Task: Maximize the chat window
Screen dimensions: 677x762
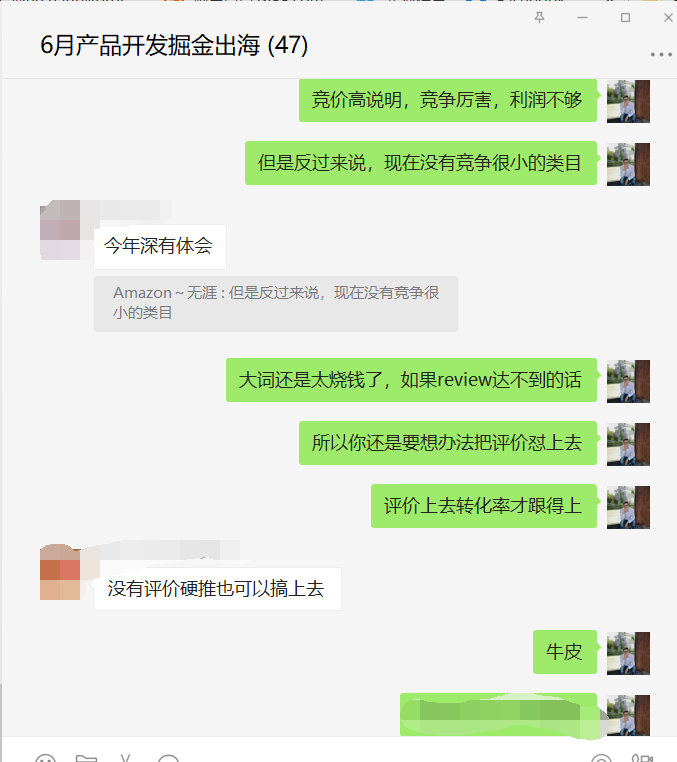Action: [625, 17]
